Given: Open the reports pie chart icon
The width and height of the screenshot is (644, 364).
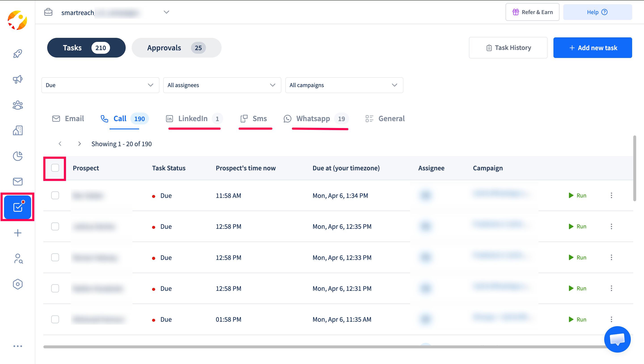Looking at the screenshot, I should pyautogui.click(x=17, y=156).
